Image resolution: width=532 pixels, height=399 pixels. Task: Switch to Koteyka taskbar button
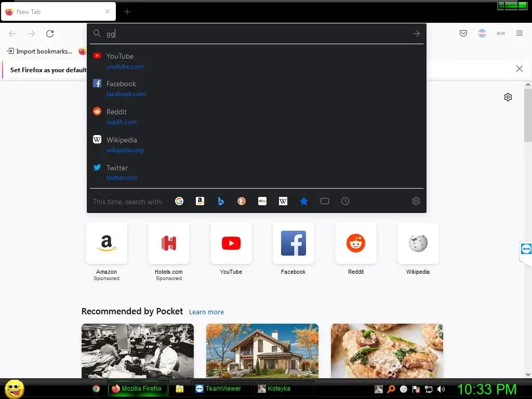[284, 389]
